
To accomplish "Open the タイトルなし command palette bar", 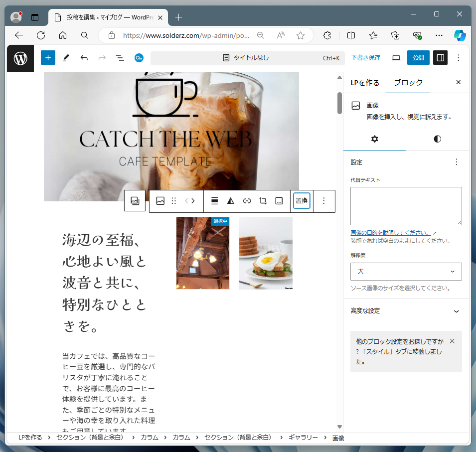I will (x=247, y=58).
